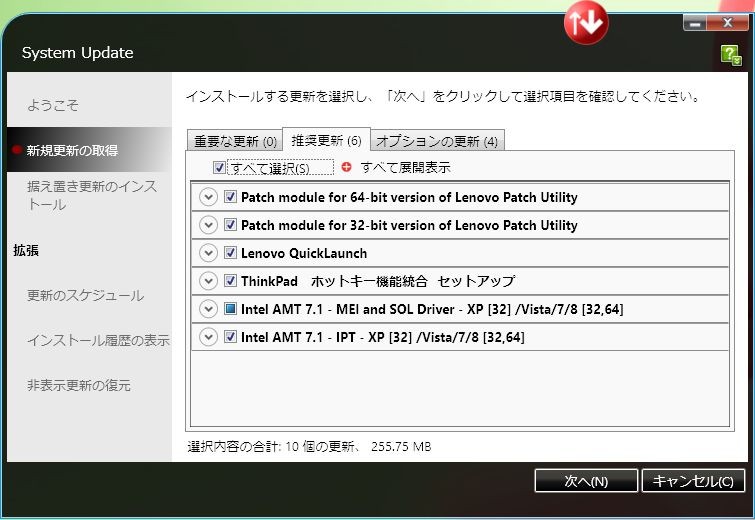755x520 pixels.
Task: Click the すべて展開表示 link
Action: 405,168
